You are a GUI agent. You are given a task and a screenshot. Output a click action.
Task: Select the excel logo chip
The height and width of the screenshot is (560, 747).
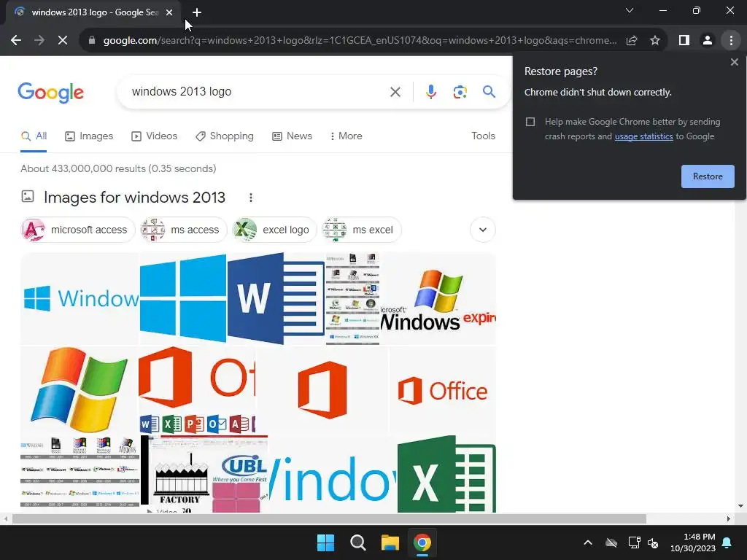click(274, 230)
